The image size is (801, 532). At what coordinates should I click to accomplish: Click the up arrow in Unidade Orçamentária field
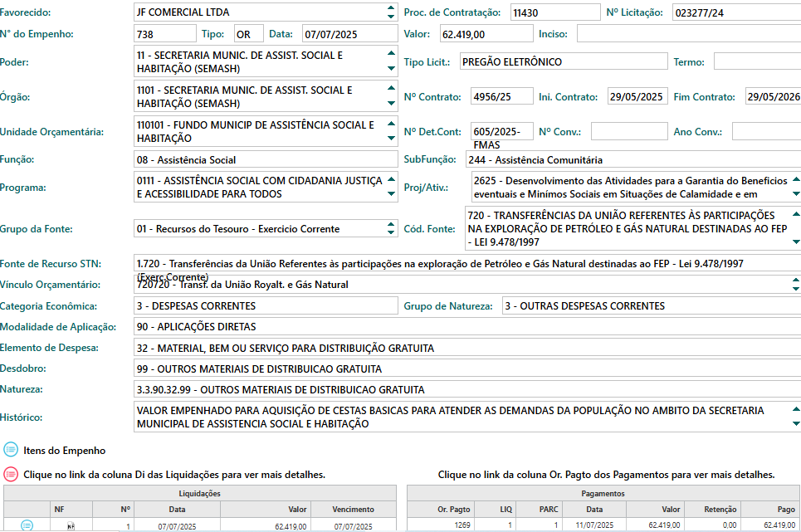391,123
